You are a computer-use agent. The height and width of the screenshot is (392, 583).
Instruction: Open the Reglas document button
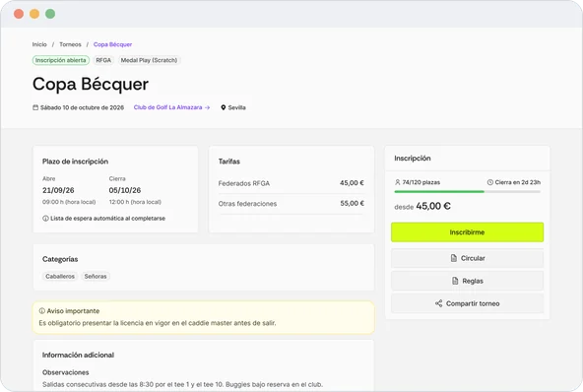click(x=467, y=281)
